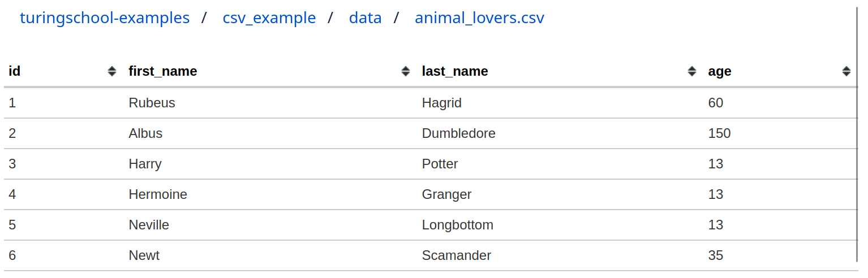Viewport: 868px width, 278px height.
Task: Select the first_name header text
Action: pos(163,71)
